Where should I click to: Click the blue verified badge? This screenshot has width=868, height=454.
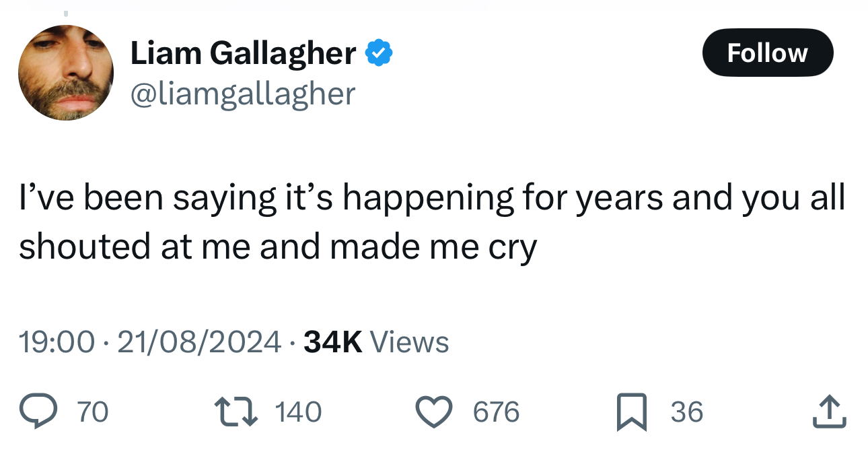coord(379,53)
